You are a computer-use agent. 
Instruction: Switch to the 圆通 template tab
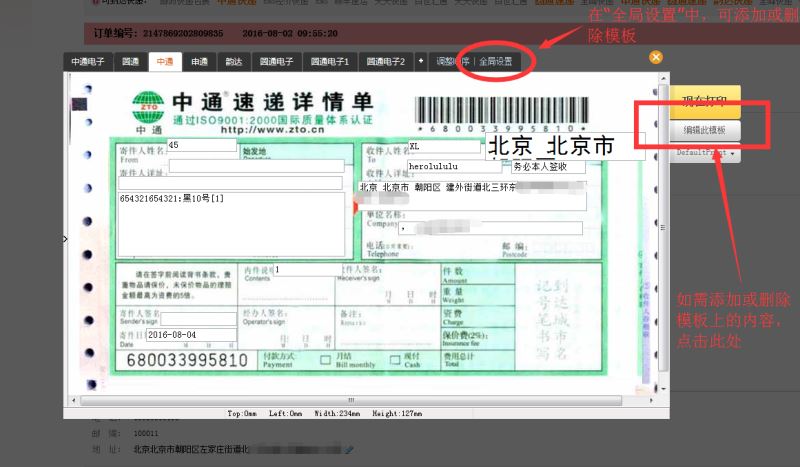tap(131, 61)
